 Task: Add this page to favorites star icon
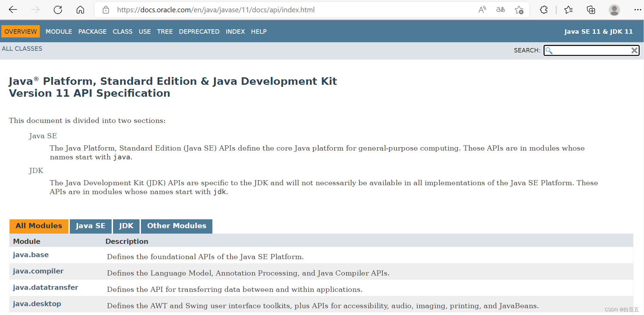click(x=519, y=10)
